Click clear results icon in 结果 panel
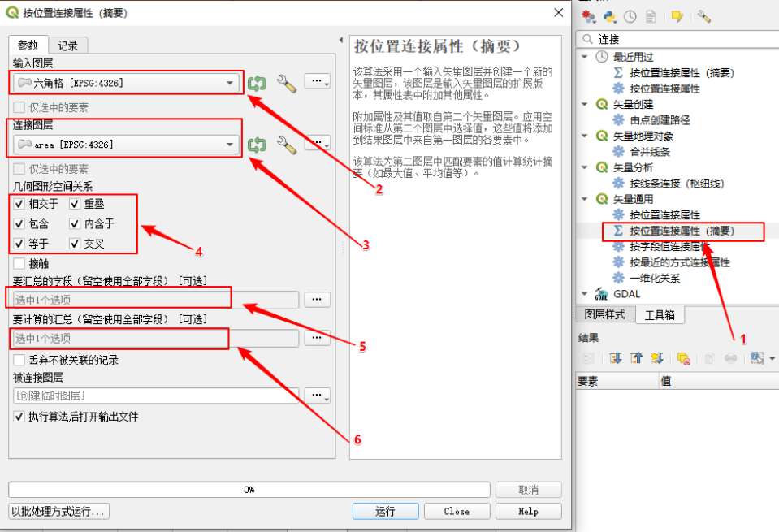This screenshot has width=779, height=532. pos(683,358)
